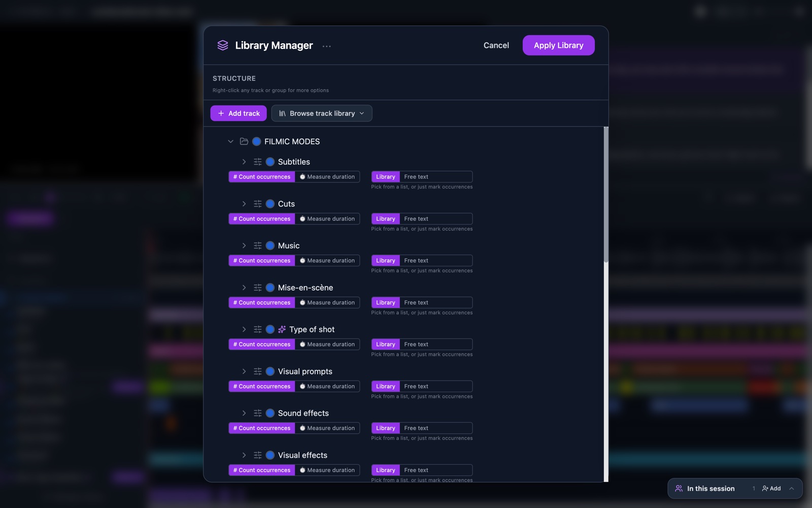The image size is (812, 508).
Task: Select Measure duration for Sound effects
Action: (x=327, y=428)
